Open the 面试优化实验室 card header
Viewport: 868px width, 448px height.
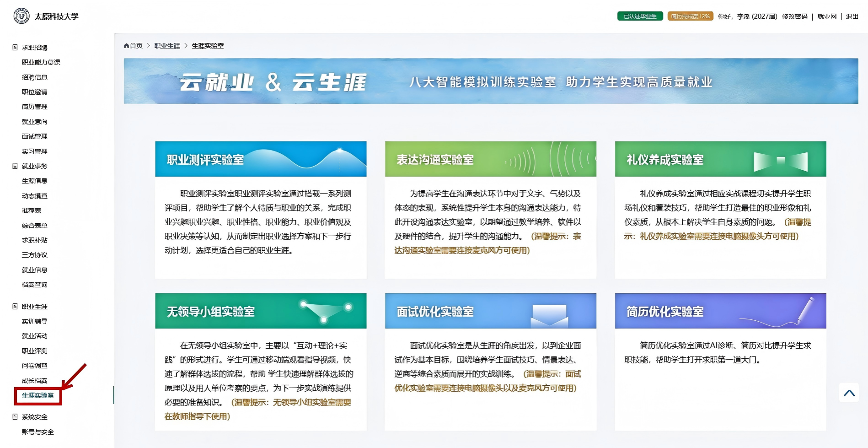tap(490, 311)
